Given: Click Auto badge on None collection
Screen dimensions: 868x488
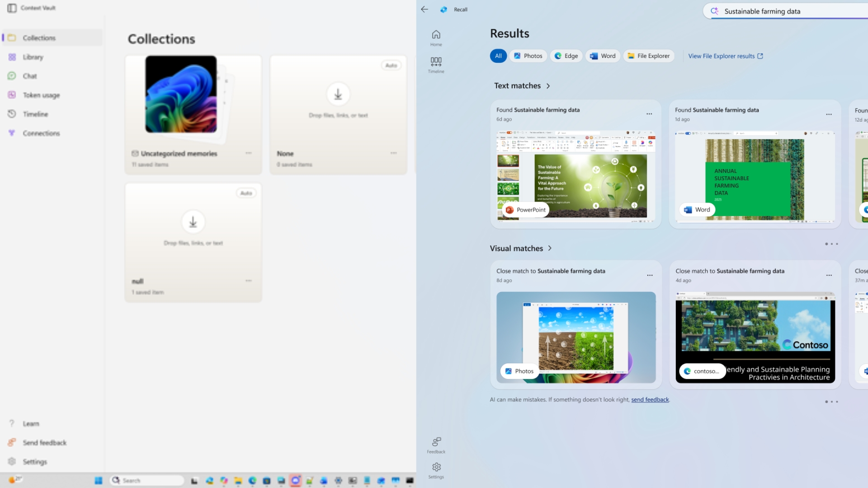Looking at the screenshot, I should pos(391,66).
